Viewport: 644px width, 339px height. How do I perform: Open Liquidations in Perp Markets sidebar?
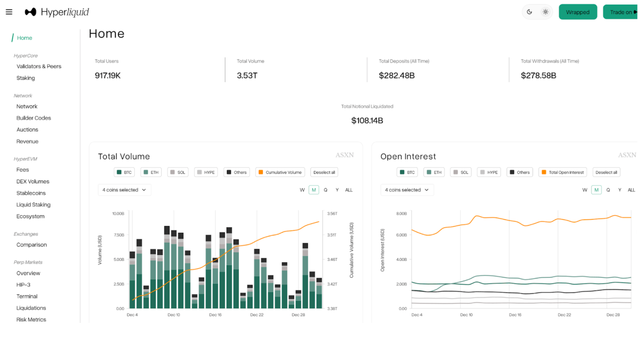[x=31, y=308]
